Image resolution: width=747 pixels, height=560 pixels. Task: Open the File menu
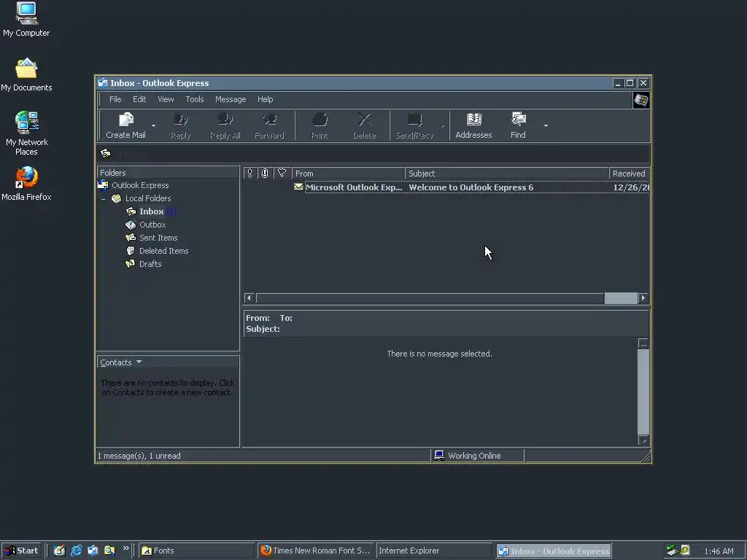(115, 99)
